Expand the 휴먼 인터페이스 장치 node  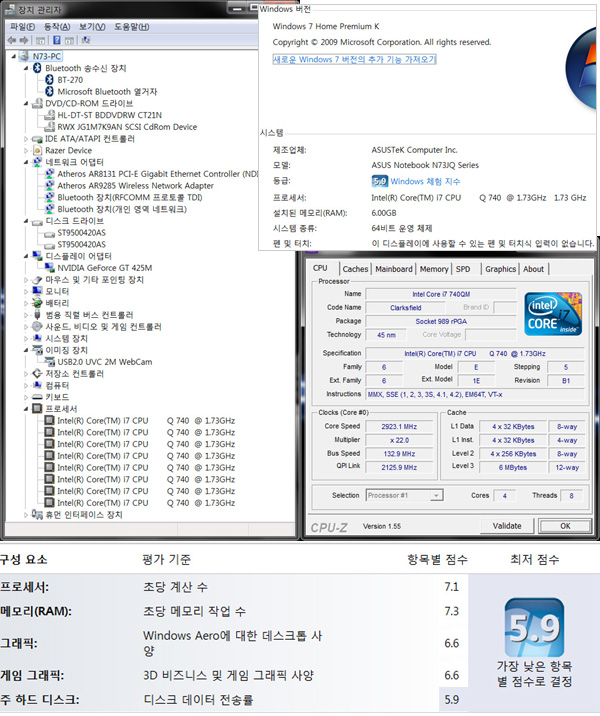[x=26, y=515]
